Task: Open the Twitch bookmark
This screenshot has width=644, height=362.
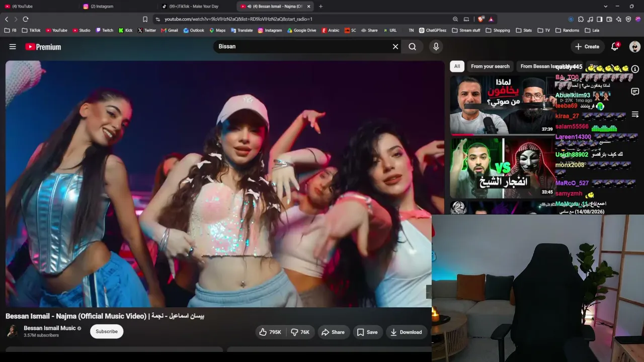Action: click(105, 30)
